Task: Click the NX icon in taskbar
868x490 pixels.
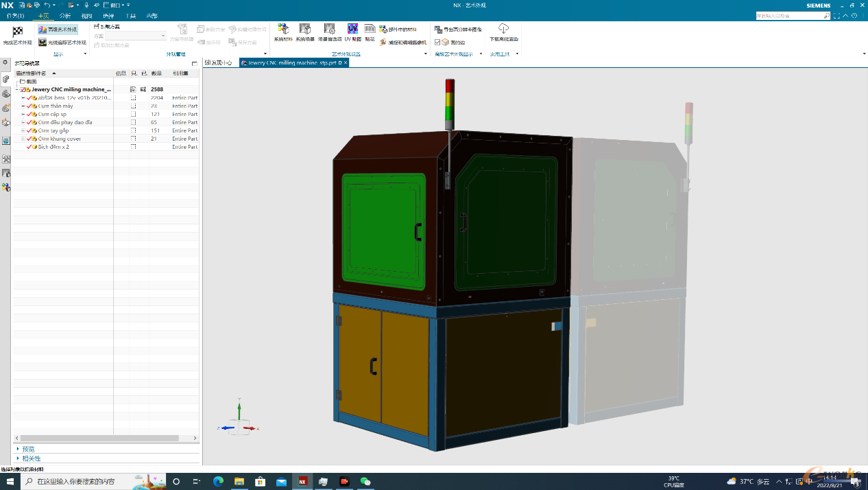Action: point(302,482)
